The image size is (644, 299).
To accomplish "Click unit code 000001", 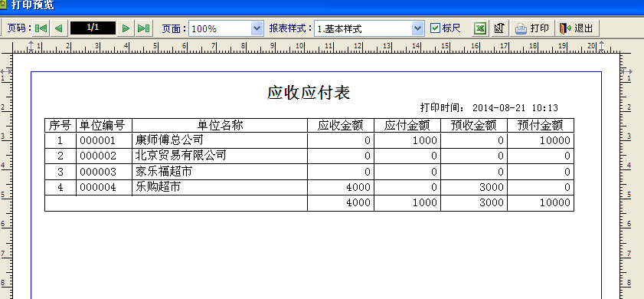I will coord(98,140).
